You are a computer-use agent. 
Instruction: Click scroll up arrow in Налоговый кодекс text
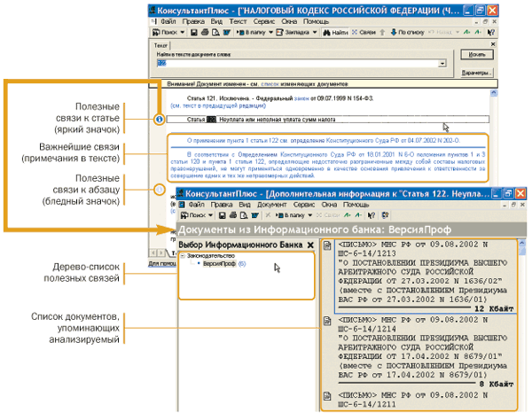[494, 92]
